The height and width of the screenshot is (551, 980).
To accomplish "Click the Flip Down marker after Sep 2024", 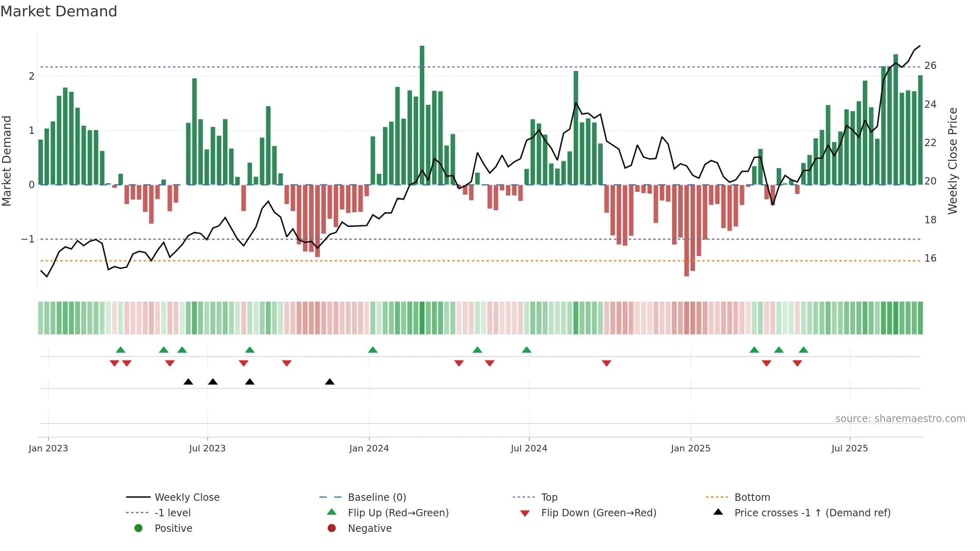I will [x=607, y=363].
